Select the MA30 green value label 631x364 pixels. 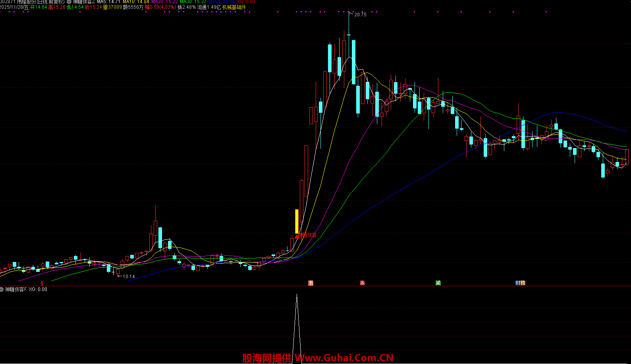point(193,2)
